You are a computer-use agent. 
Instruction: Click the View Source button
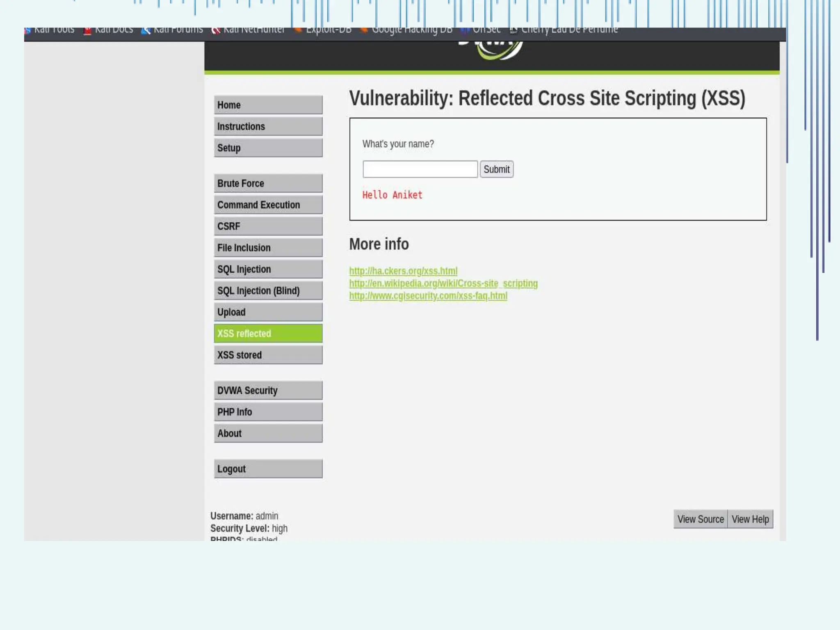tap(700, 519)
